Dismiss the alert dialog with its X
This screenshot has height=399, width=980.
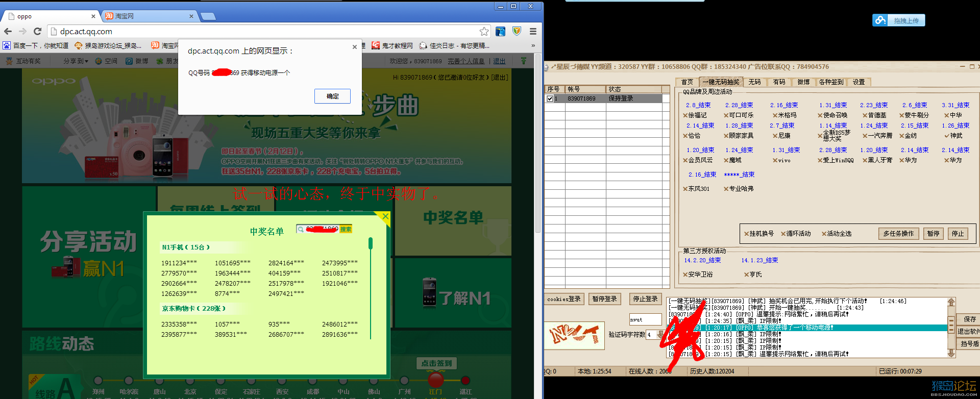(355, 47)
